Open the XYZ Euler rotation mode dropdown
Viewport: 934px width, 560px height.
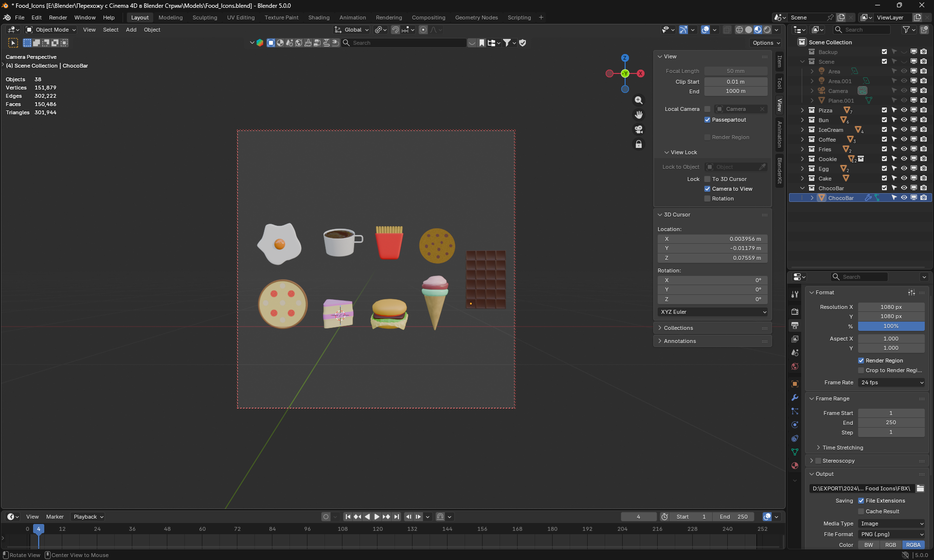(713, 312)
